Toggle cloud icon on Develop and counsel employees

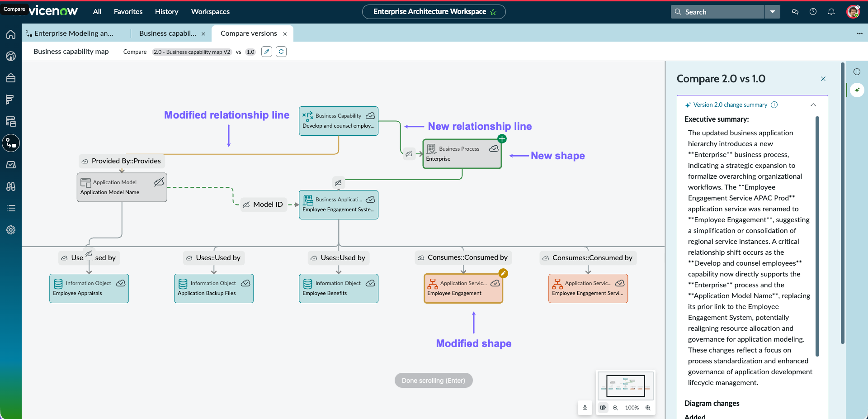tap(370, 116)
